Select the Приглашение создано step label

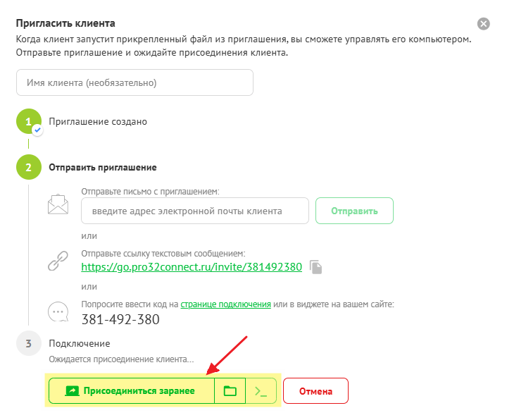coord(98,121)
